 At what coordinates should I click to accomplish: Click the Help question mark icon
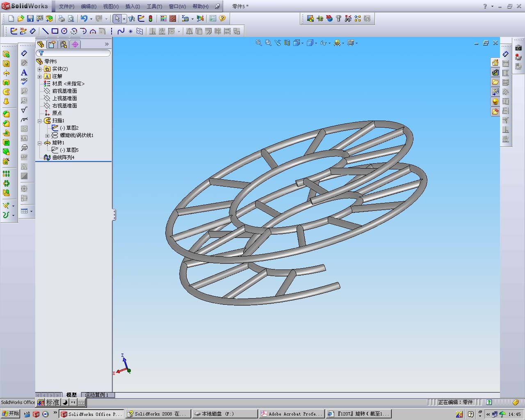pos(222,18)
